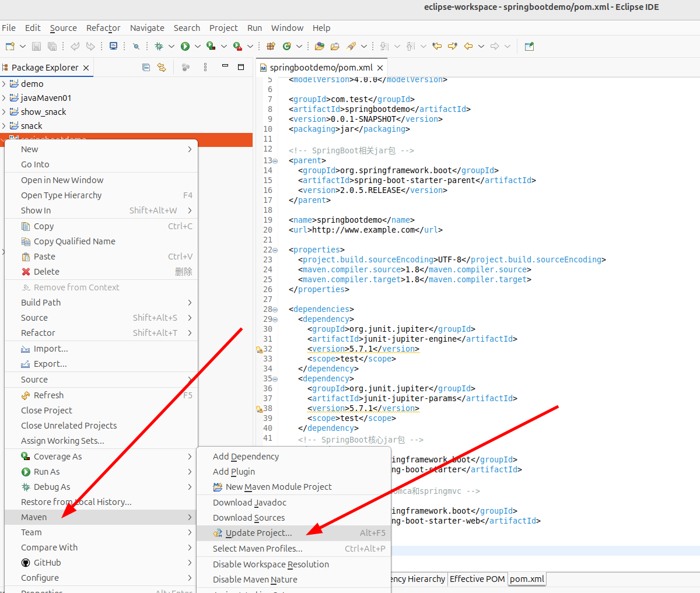The image size is (700, 593).
Task: Collapse the parent element fold on line 13
Action: pos(275,161)
